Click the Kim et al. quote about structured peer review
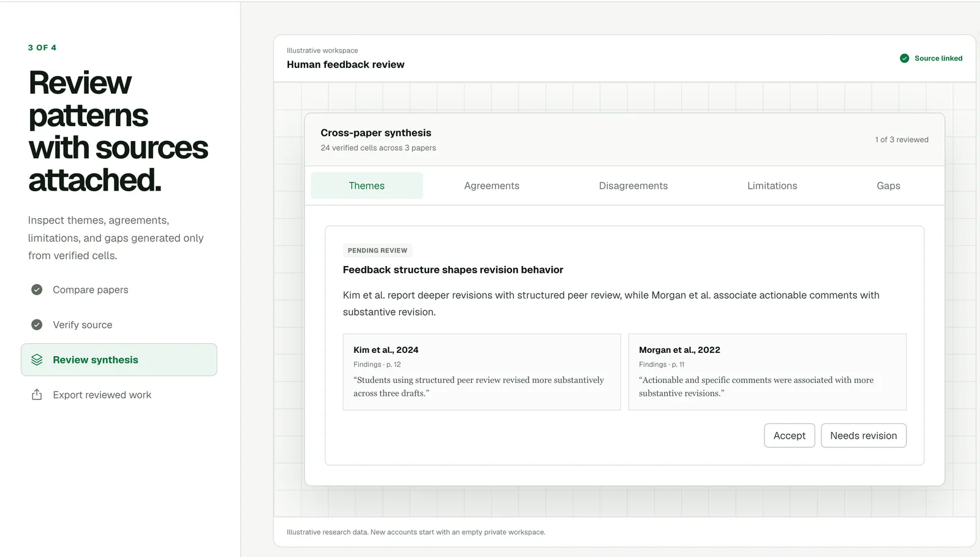Viewport: 980px width, 557px height. pos(478,387)
